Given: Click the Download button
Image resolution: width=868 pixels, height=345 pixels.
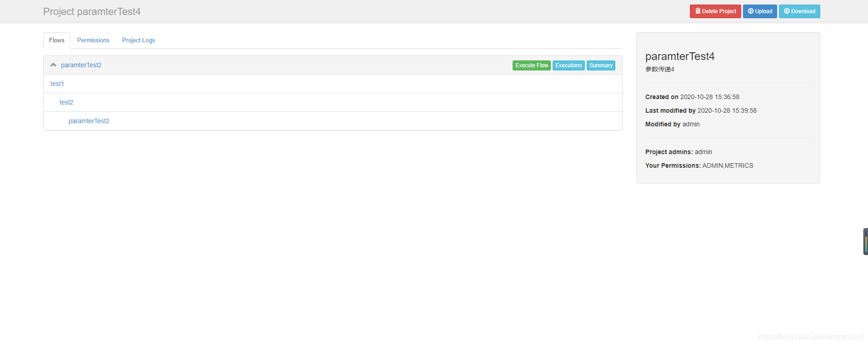Looking at the screenshot, I should coord(799,11).
